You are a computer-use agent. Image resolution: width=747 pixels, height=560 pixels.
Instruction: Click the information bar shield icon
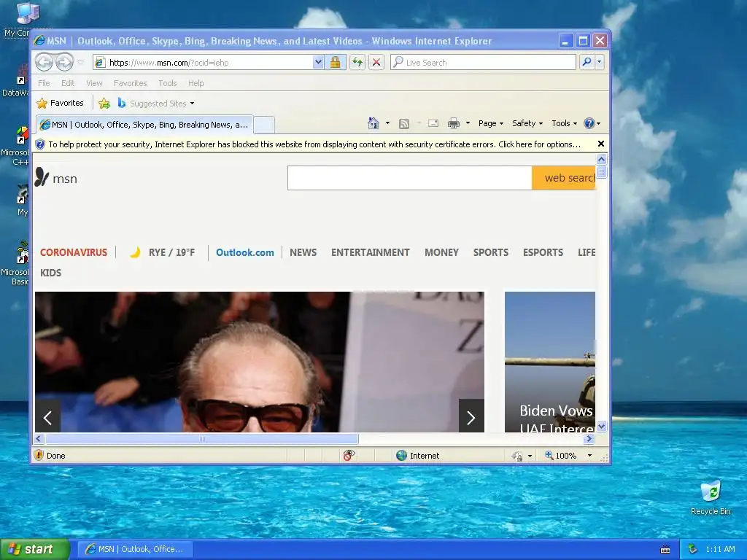pyautogui.click(x=40, y=144)
